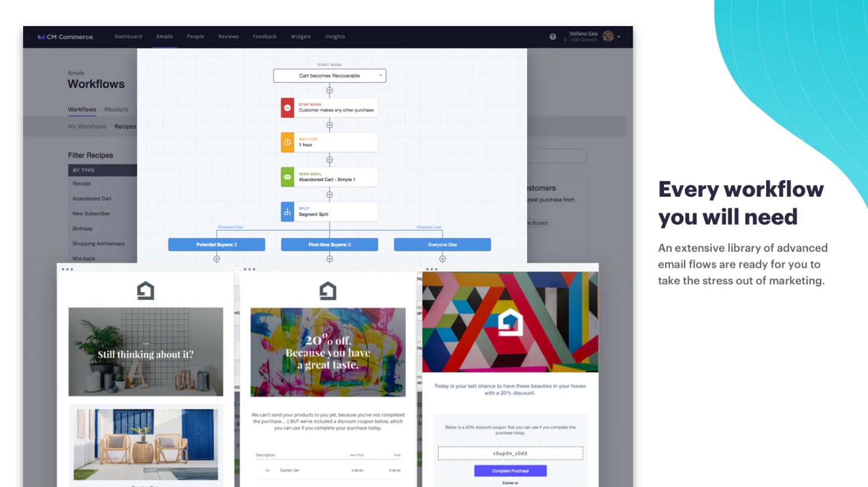Viewport: 868px width, 487px height.
Task: Filter recipes by Birthday
Action: 82,229
